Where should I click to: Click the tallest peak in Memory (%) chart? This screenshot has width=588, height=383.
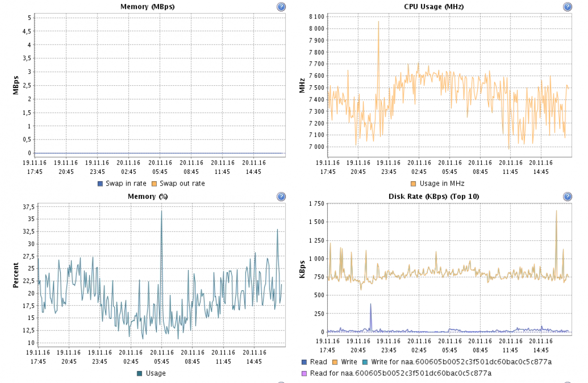click(161, 212)
